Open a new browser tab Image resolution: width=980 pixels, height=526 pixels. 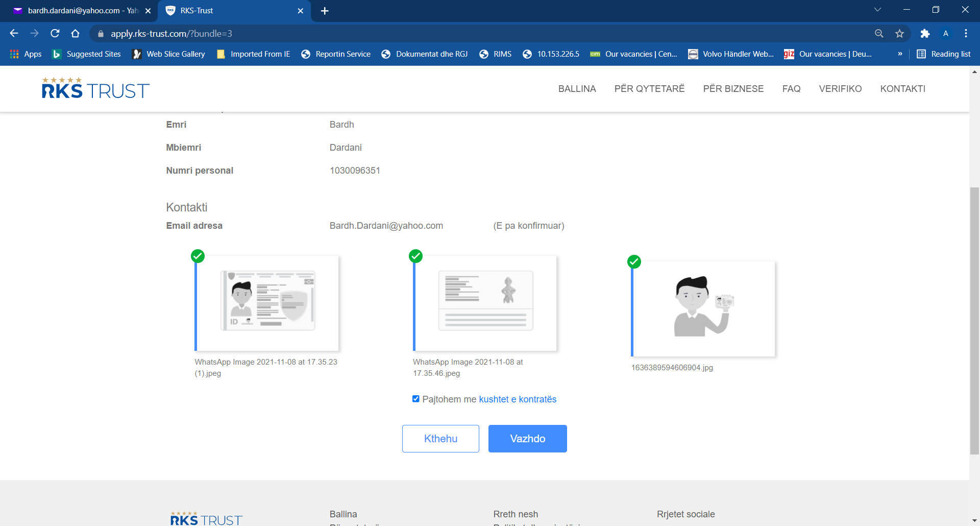pos(325,11)
